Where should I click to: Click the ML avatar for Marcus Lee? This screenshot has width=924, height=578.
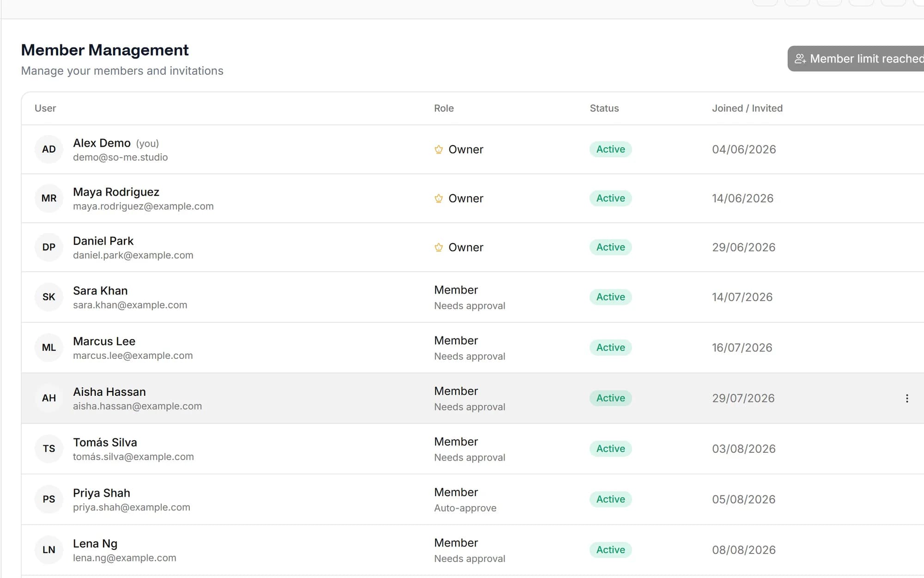(49, 348)
